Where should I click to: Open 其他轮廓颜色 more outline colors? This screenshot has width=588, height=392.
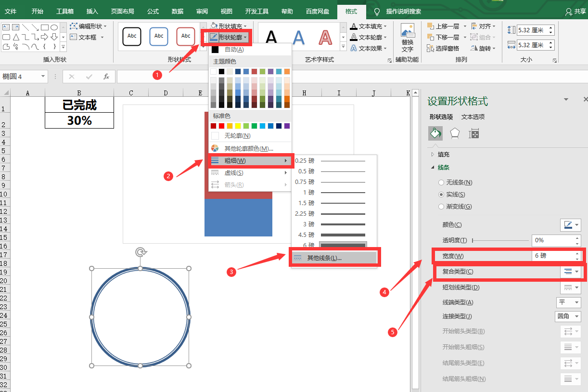[x=250, y=148]
